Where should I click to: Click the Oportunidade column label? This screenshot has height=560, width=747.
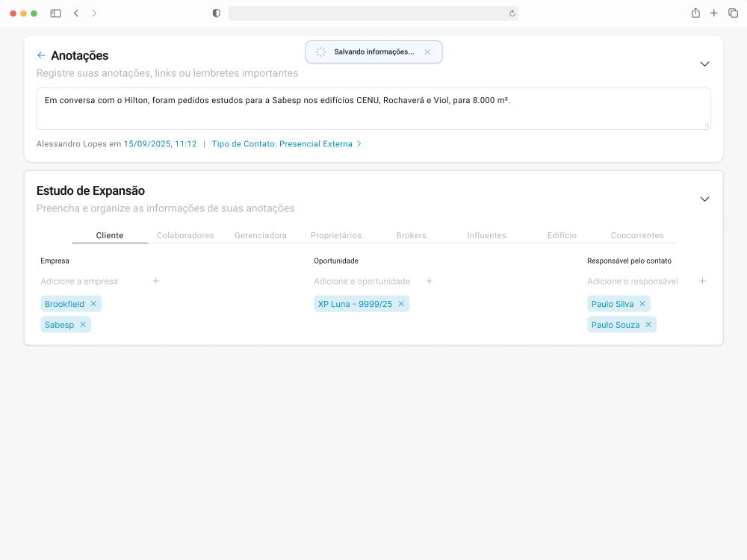pyautogui.click(x=336, y=261)
